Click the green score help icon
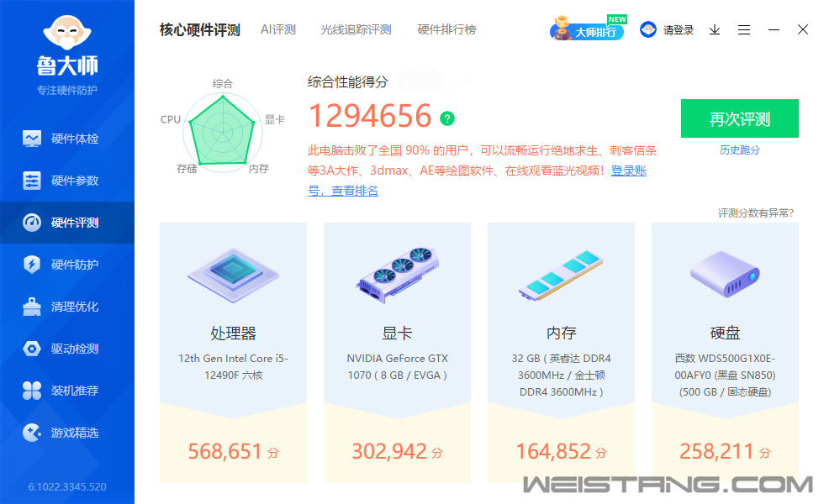824x504 pixels. click(x=447, y=118)
